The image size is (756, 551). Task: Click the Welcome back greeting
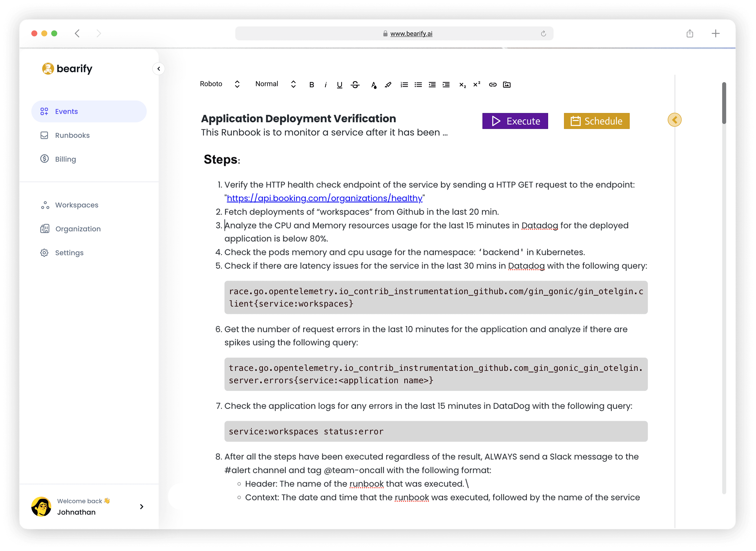83,501
